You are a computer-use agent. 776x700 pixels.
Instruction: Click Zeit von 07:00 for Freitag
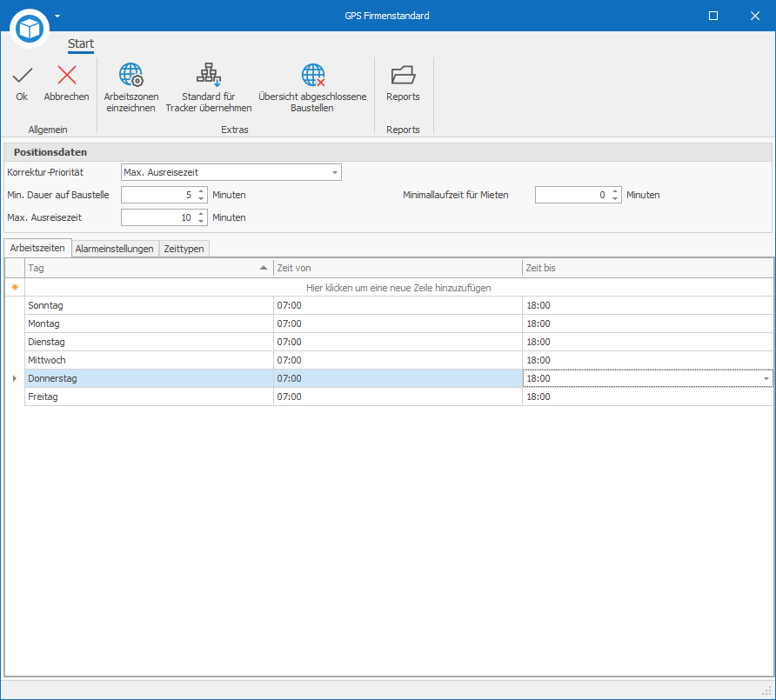(398, 397)
